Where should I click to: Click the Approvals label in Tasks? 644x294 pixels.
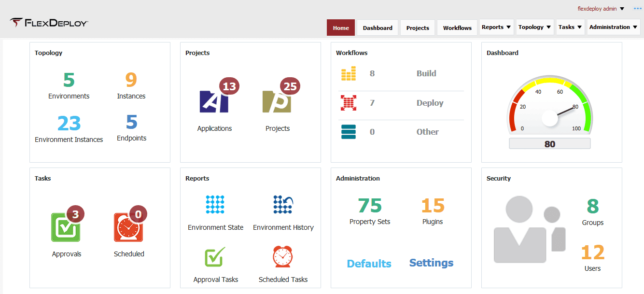67,254
